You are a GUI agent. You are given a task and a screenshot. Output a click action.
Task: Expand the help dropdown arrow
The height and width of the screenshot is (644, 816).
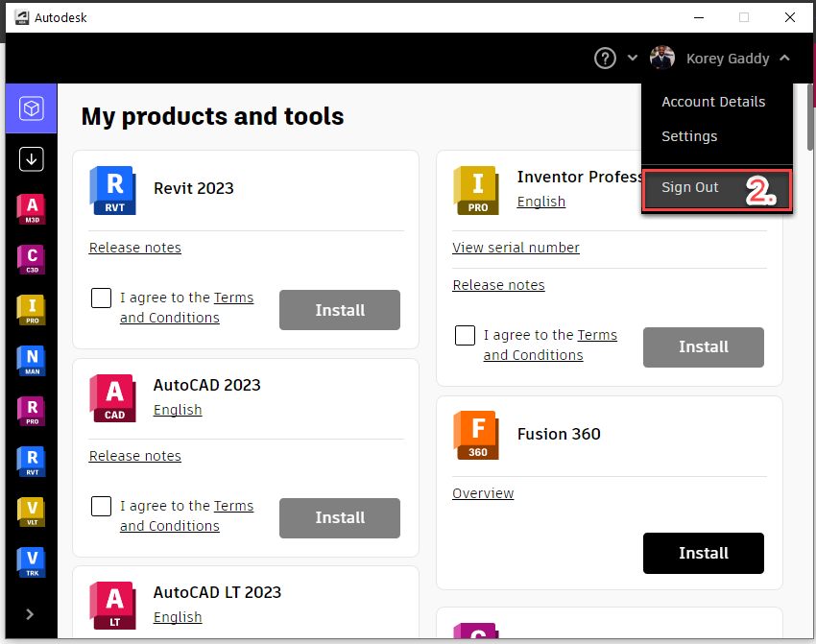click(632, 58)
